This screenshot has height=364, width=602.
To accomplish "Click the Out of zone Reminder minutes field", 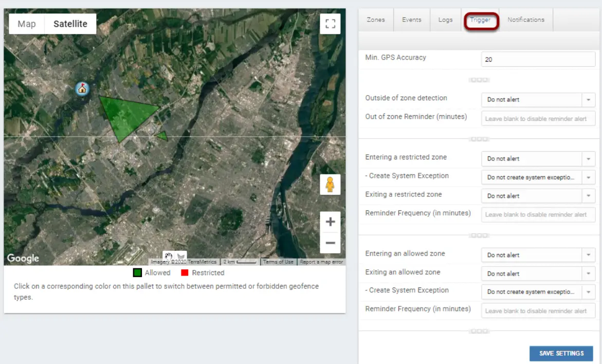I will pos(538,118).
